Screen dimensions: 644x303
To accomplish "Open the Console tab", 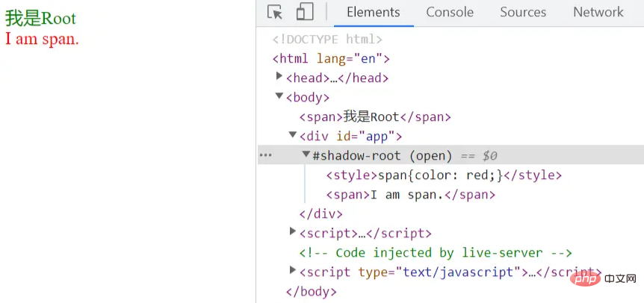I will click(450, 13).
